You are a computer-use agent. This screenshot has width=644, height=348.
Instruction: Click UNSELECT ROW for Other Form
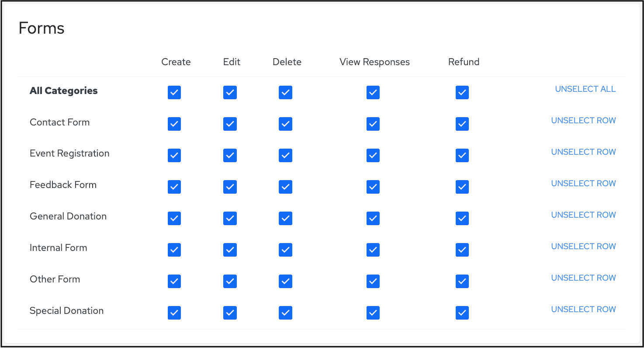(583, 278)
